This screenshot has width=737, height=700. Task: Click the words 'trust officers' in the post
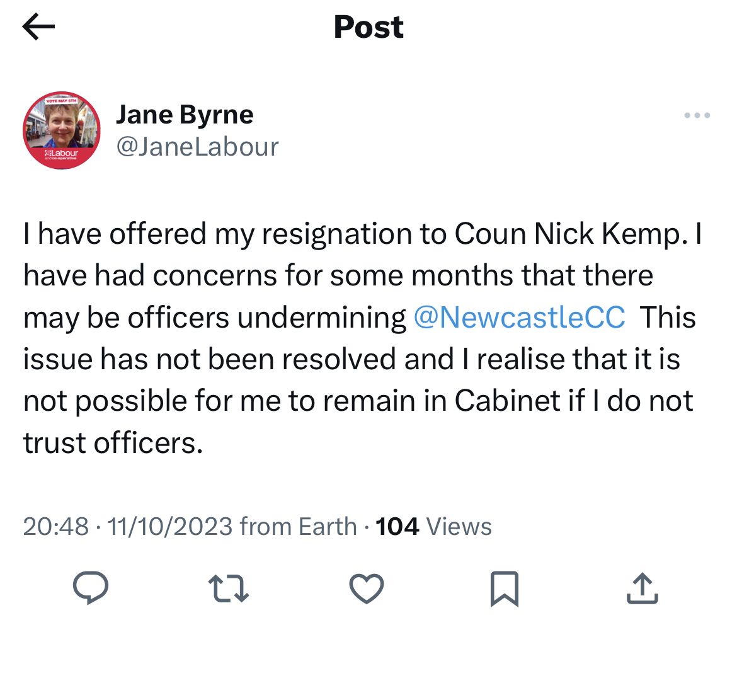click(112, 443)
